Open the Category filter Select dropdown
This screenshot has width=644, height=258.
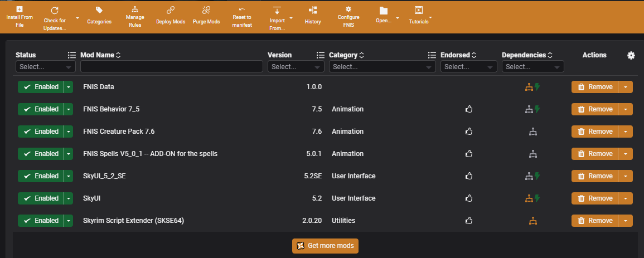pos(382,67)
